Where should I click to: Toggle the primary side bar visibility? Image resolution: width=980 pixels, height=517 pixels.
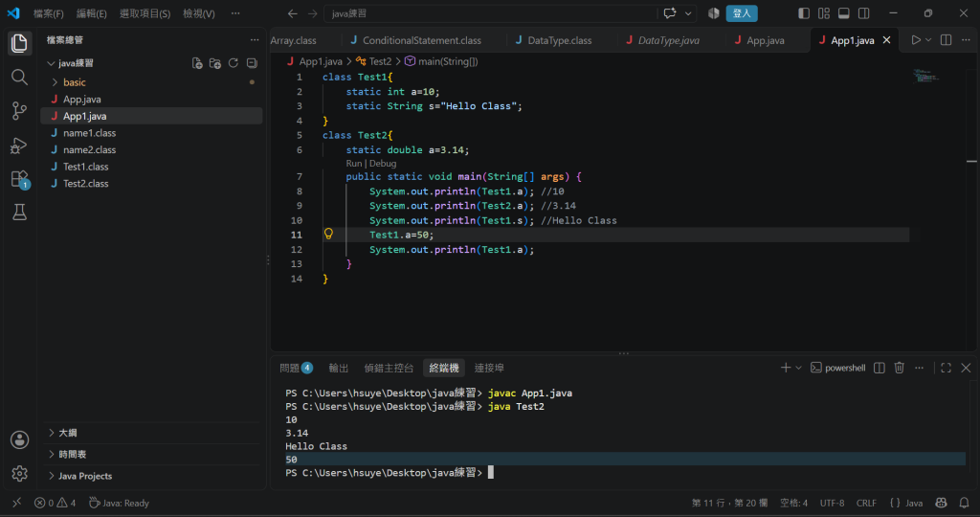804,13
